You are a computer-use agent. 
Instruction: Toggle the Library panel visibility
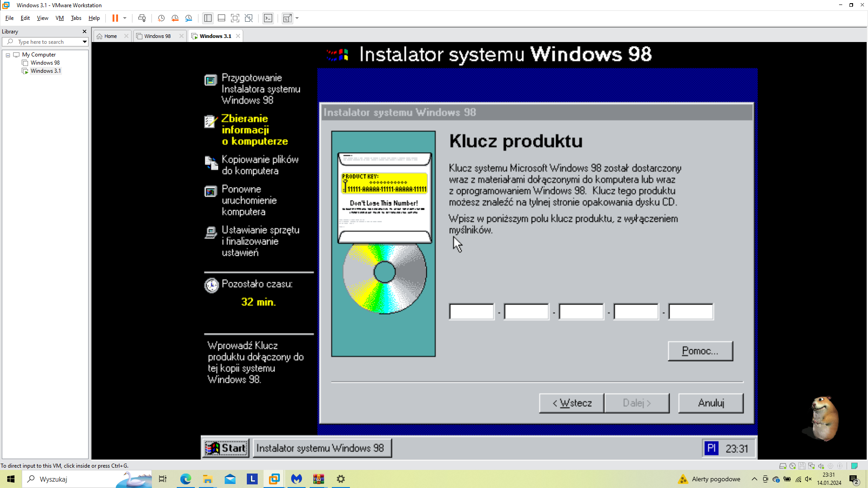[x=208, y=18]
